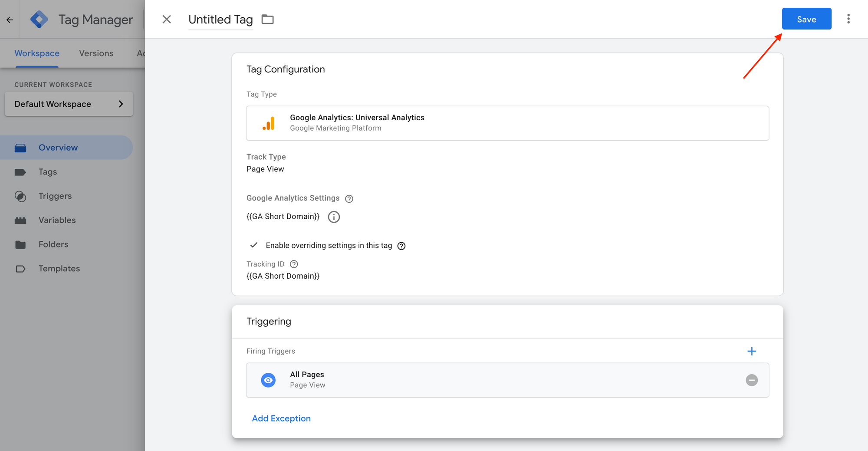The width and height of the screenshot is (868, 451).
Task: Click the Tag Configuration heading
Action: click(286, 69)
